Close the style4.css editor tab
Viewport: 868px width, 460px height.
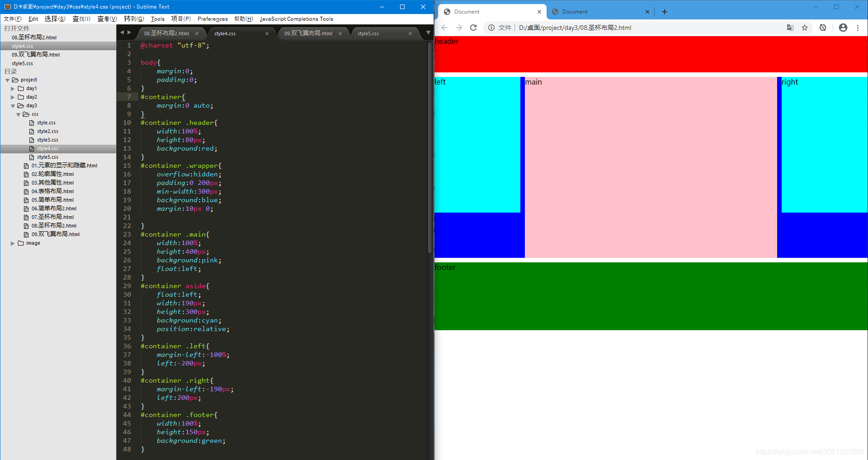[267, 33]
